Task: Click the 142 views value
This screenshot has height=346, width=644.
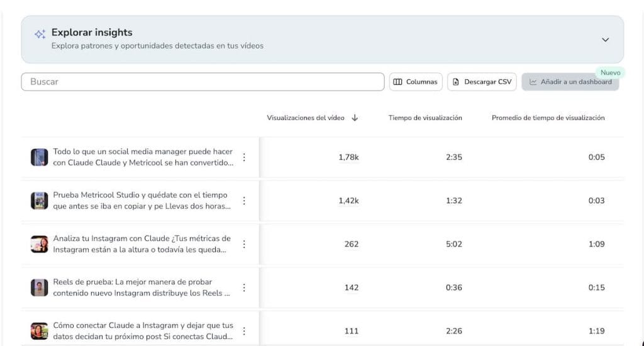Action: click(x=352, y=287)
